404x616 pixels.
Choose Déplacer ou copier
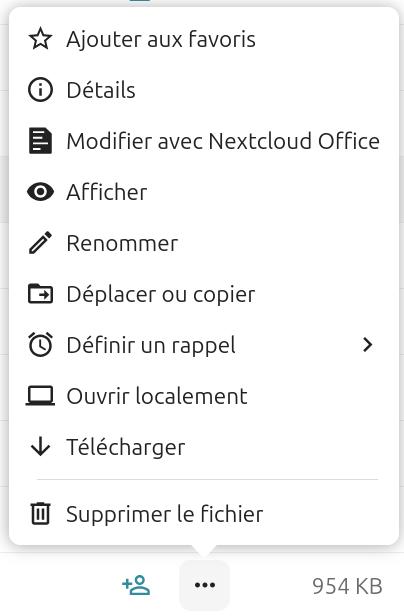tap(204, 293)
